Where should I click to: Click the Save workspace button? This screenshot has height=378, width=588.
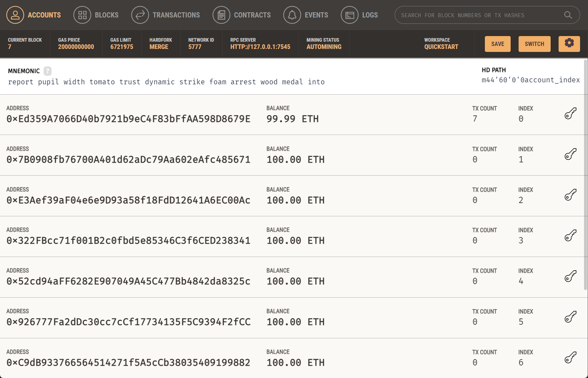(498, 44)
